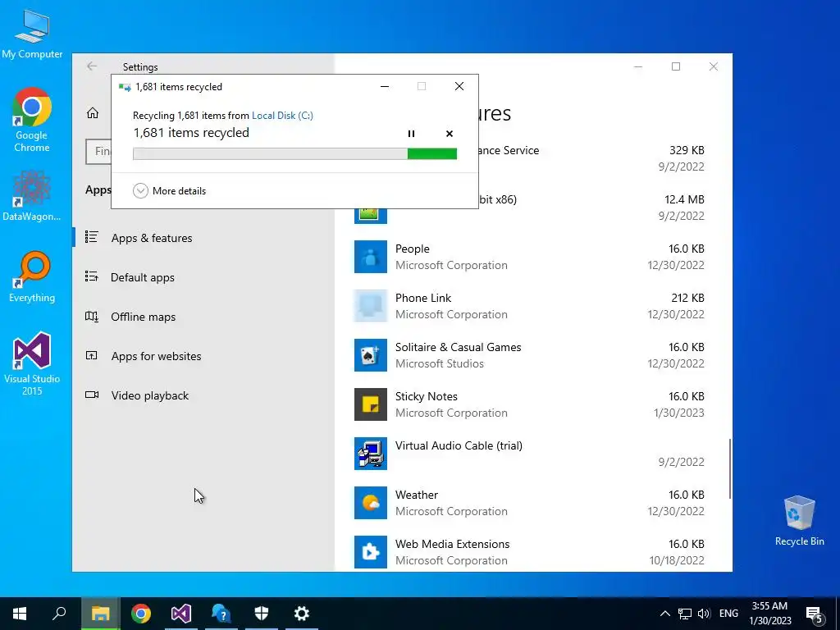Screen dimensions: 840x630
Task: Open the notification Action Center
Action: pos(815,614)
